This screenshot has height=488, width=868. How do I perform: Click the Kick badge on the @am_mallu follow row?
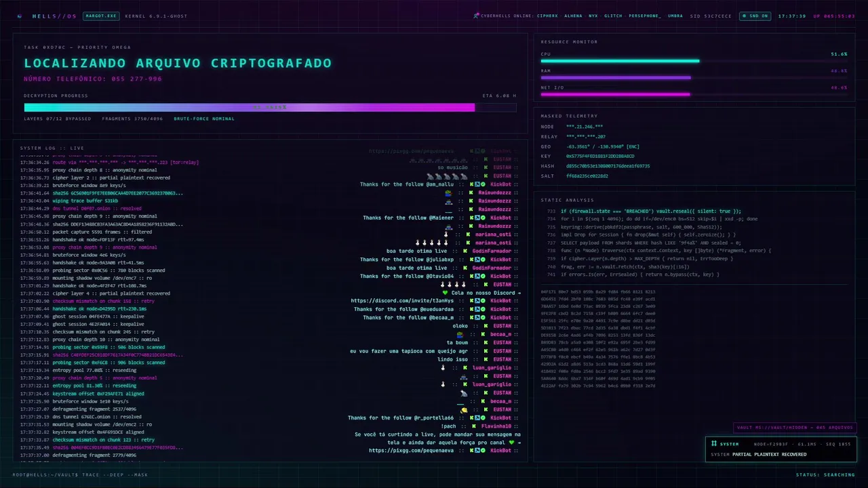click(x=471, y=184)
